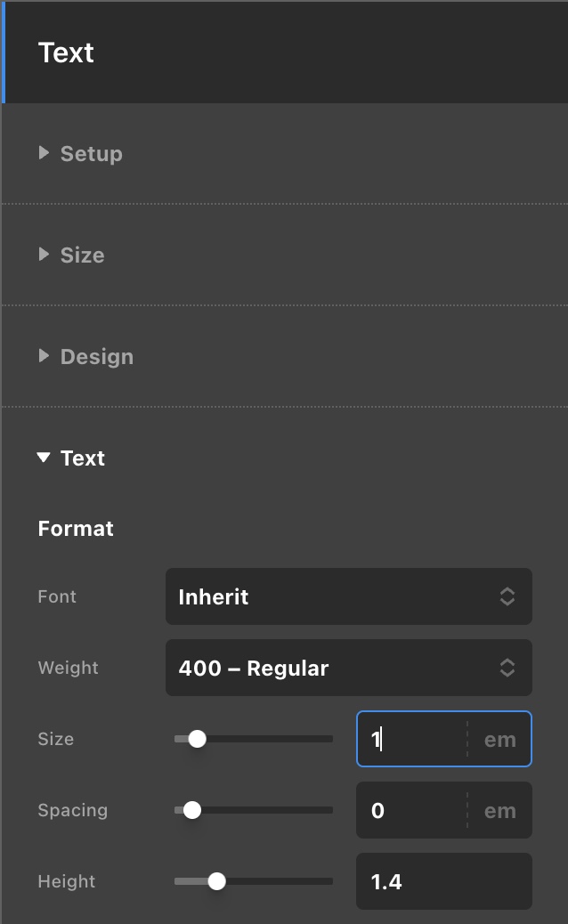This screenshot has width=568, height=924.
Task: Change the Size unit em selector
Action: pyautogui.click(x=499, y=739)
